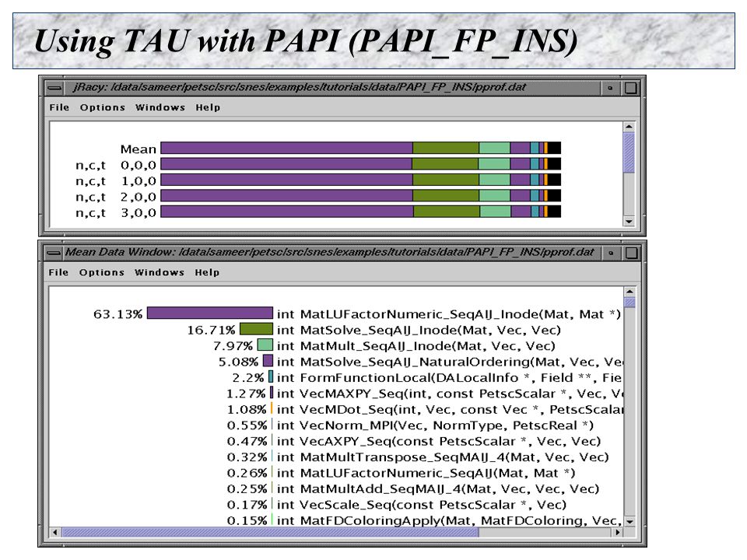The width and height of the screenshot is (747, 560).
Task: Select the Mean profile bar's purple segment
Action: (x=287, y=148)
